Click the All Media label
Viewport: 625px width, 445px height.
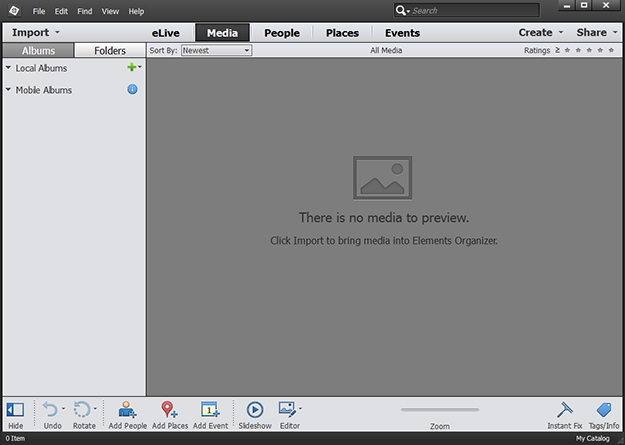[386, 50]
